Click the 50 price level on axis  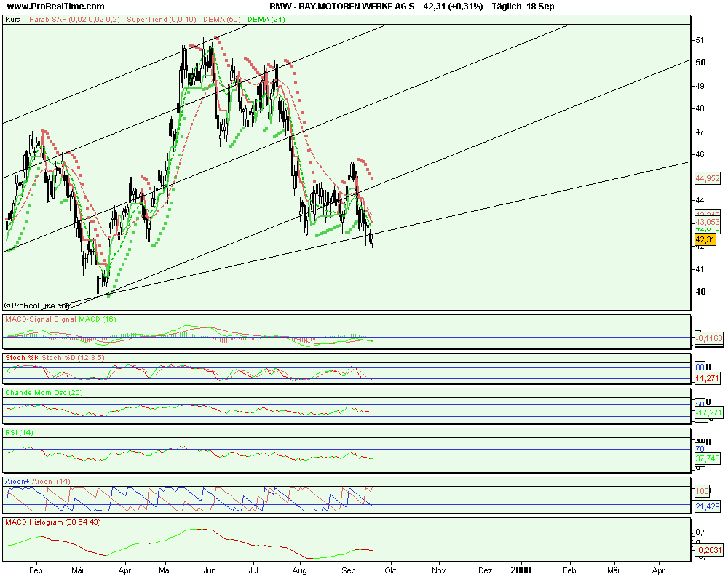point(700,62)
